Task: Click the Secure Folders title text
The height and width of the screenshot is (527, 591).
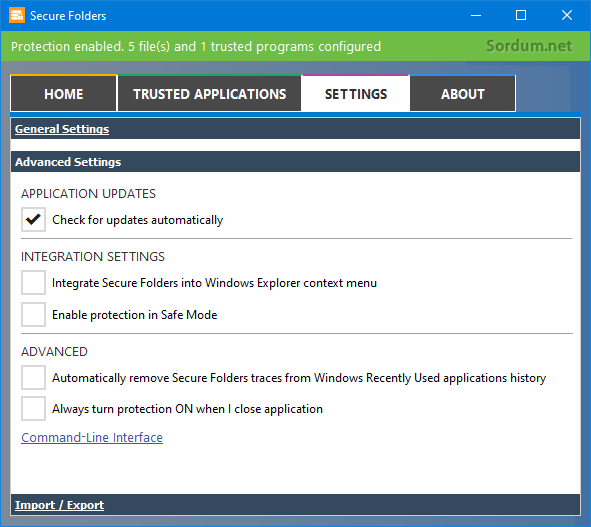Action: point(68,16)
